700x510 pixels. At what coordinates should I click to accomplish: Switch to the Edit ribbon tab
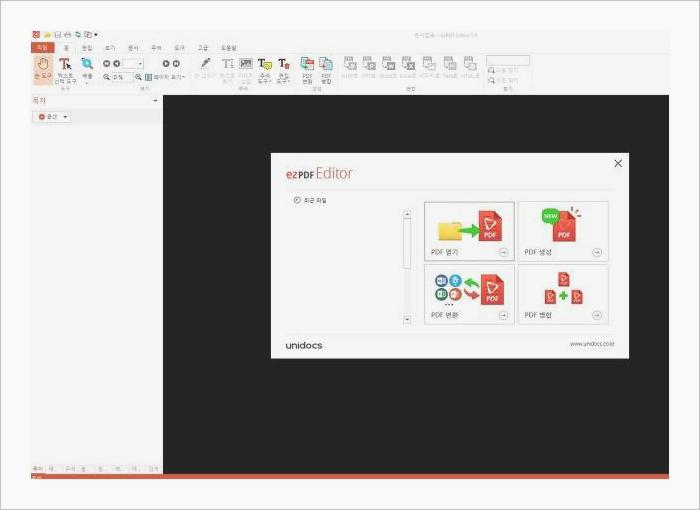87,48
